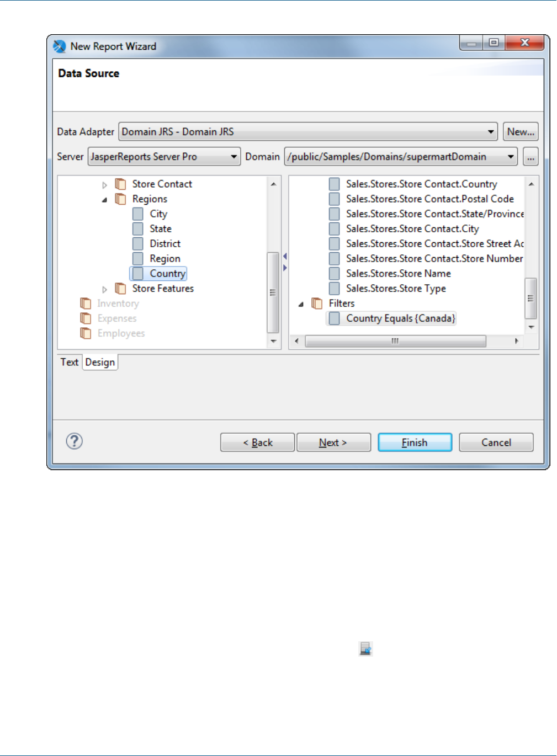The width and height of the screenshot is (557, 756).
Task: Click the Inventory folder icon
Action: 86,303
